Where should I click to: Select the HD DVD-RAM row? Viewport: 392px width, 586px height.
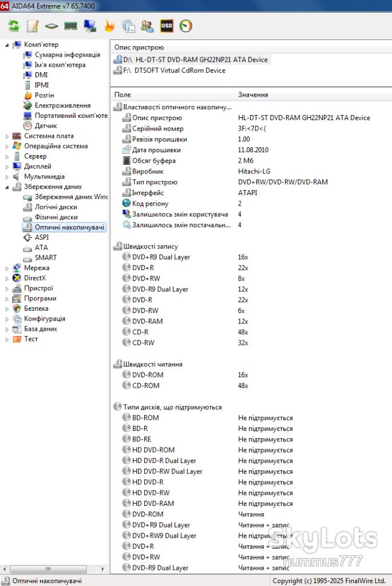pos(251,504)
